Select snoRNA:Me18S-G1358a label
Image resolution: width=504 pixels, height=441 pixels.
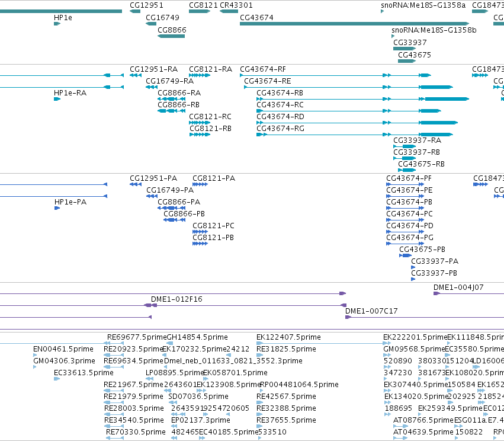pyautogui.click(x=423, y=5)
